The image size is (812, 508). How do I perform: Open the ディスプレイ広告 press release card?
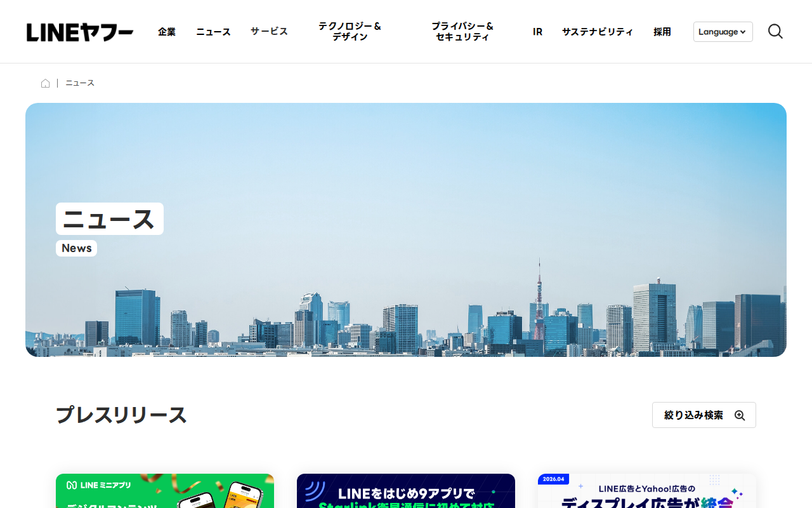[647, 491]
